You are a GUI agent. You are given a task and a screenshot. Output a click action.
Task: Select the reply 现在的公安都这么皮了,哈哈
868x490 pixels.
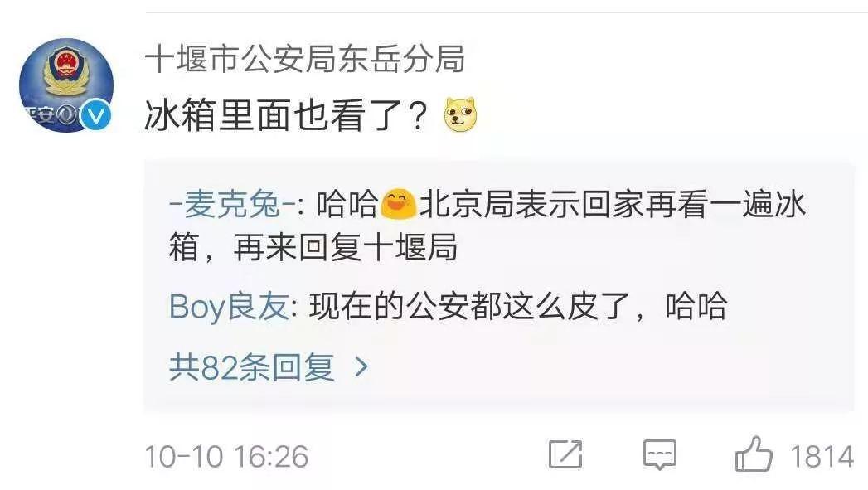(517, 306)
